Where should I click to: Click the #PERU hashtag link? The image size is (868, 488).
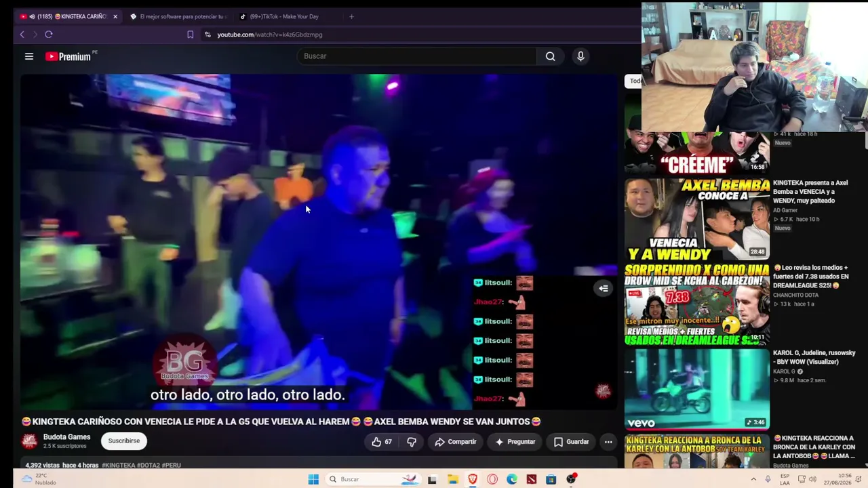(172, 466)
